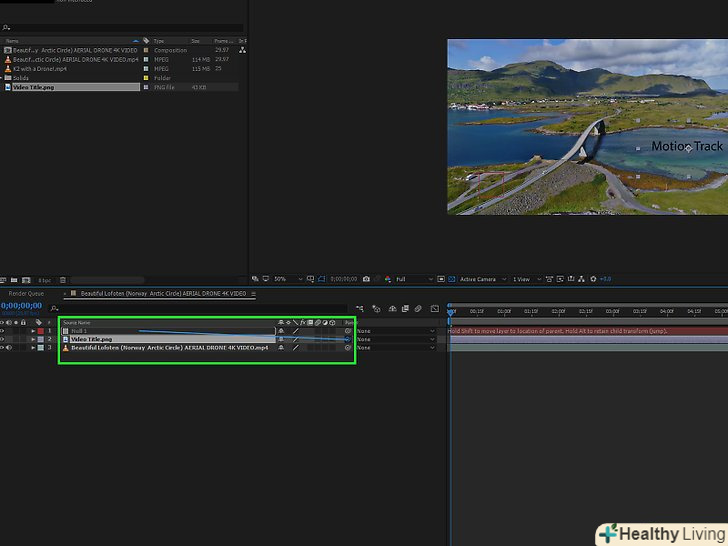The width and height of the screenshot is (728, 546).
Task: Toggle visibility of Video Title.png layer
Action: (3, 339)
